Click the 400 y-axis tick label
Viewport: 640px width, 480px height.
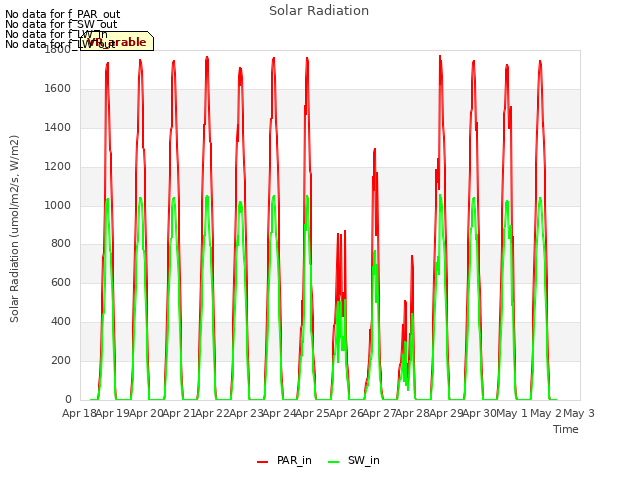61,322
